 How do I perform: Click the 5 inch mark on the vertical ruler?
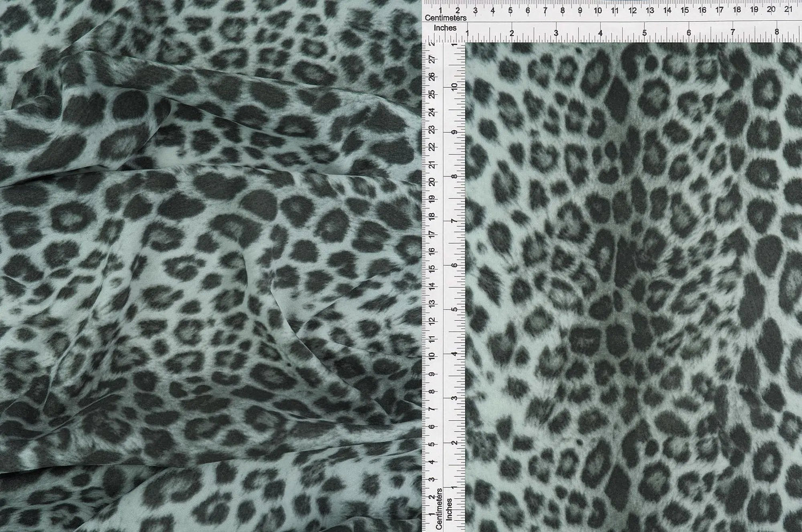click(454, 310)
